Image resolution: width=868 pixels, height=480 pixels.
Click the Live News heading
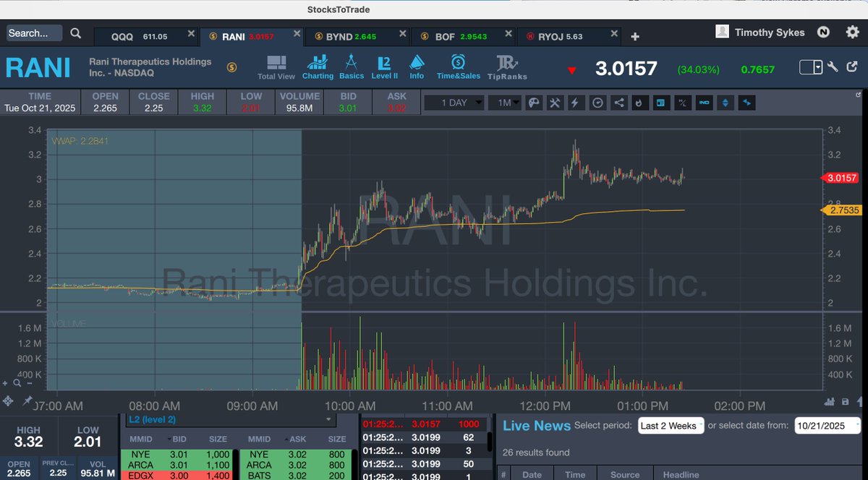click(537, 426)
